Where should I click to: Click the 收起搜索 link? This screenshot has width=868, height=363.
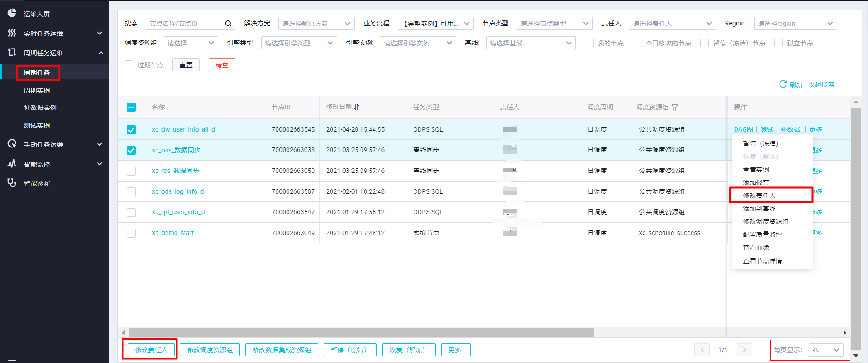coord(821,84)
